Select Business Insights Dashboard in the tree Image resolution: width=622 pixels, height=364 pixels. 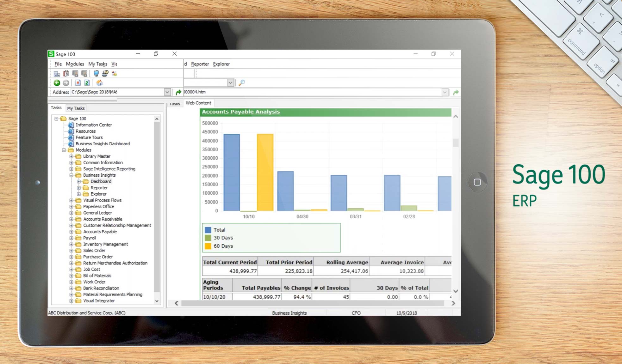(x=103, y=143)
